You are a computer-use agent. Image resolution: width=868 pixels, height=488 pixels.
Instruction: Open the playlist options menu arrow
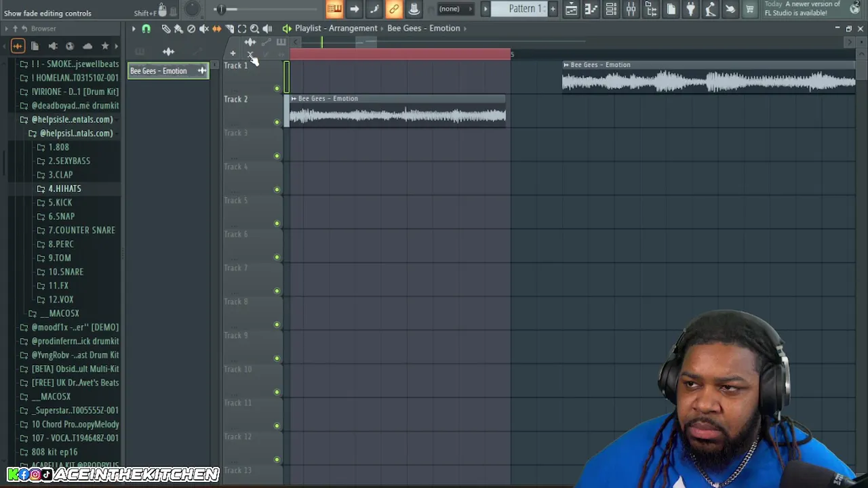(x=134, y=28)
